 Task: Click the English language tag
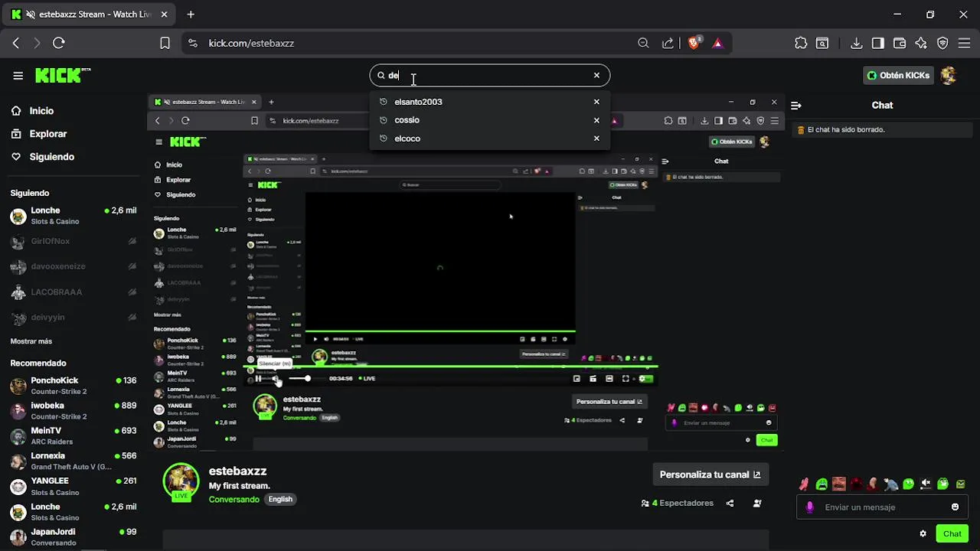coord(280,499)
